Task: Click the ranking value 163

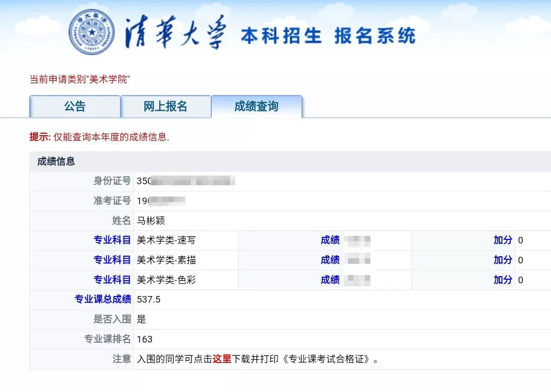Action: click(x=144, y=339)
